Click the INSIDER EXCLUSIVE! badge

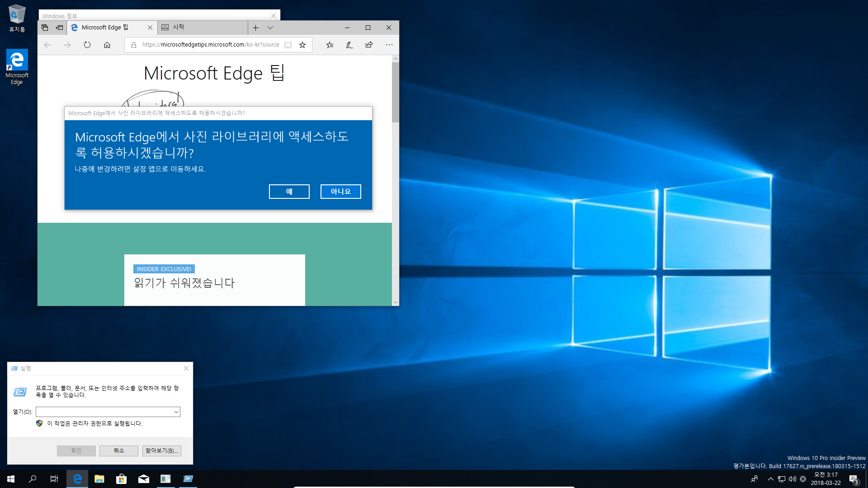point(164,269)
